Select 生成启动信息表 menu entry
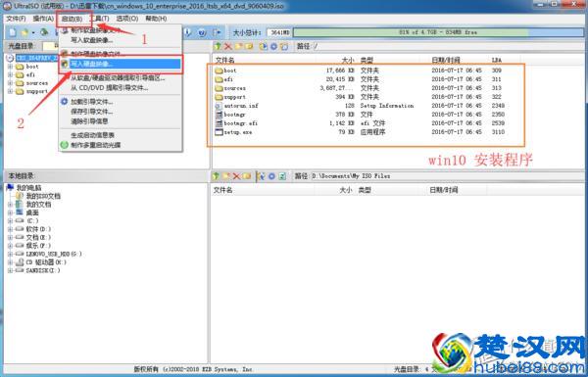This screenshot has width=588, height=377. click(121, 135)
